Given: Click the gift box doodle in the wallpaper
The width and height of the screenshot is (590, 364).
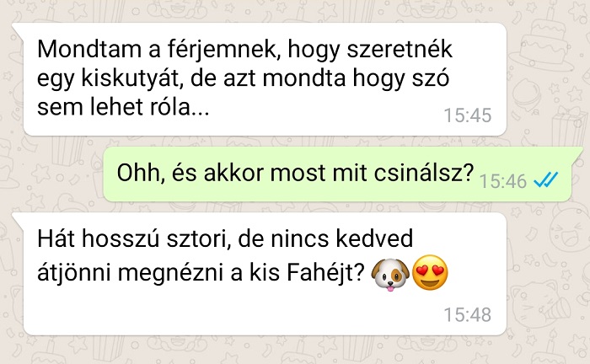Looking at the screenshot, I should pos(570,128).
